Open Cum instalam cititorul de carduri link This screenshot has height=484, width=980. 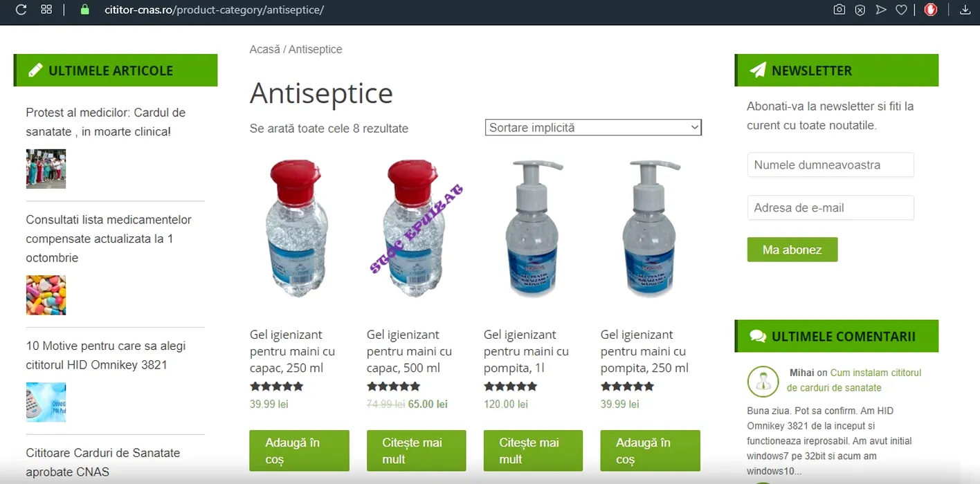pos(855,380)
